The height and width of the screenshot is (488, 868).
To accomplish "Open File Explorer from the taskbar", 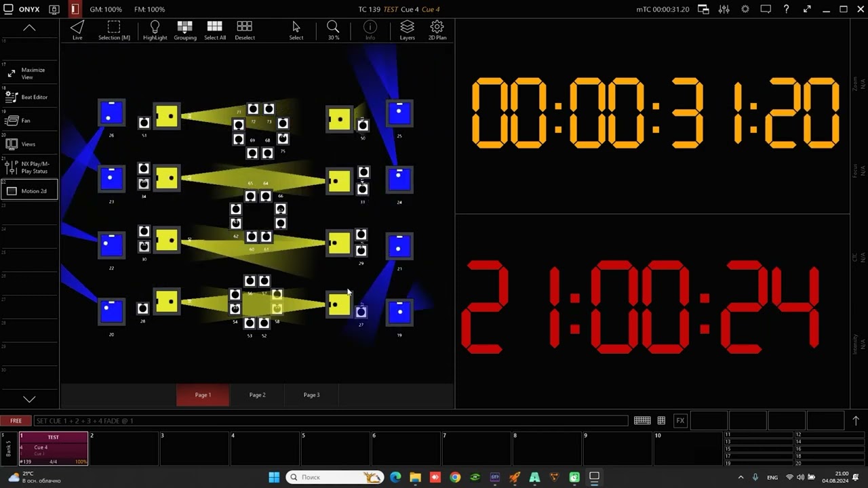I will 415,477.
